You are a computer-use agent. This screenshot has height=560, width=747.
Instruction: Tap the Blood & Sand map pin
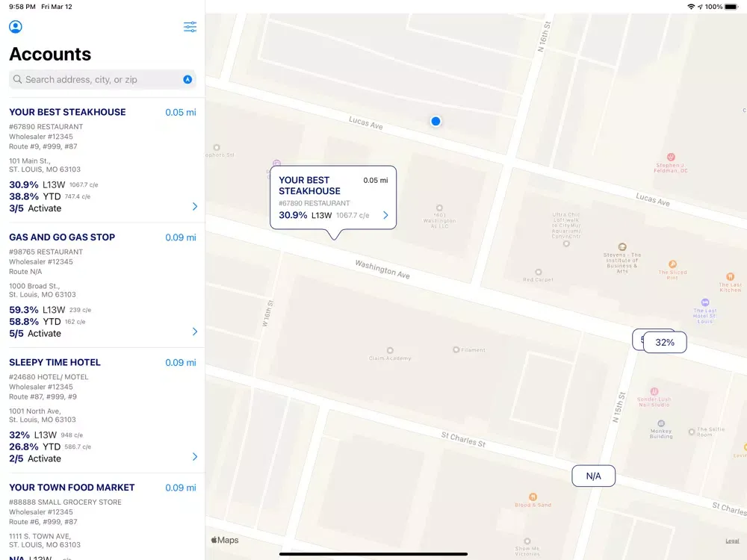point(533,497)
